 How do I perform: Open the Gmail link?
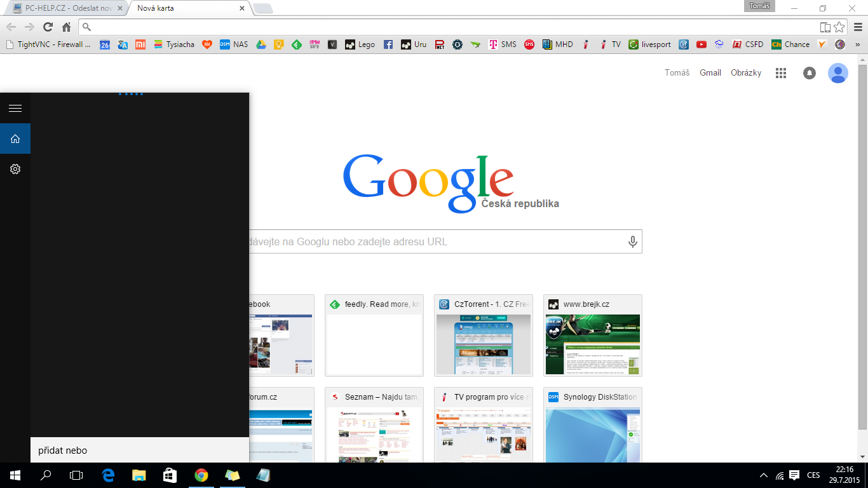(710, 73)
